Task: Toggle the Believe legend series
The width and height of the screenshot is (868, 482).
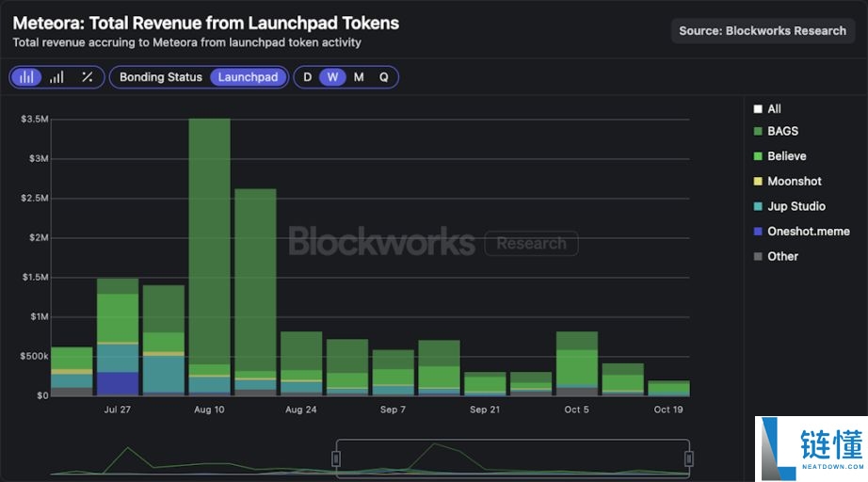Action: 780,156
